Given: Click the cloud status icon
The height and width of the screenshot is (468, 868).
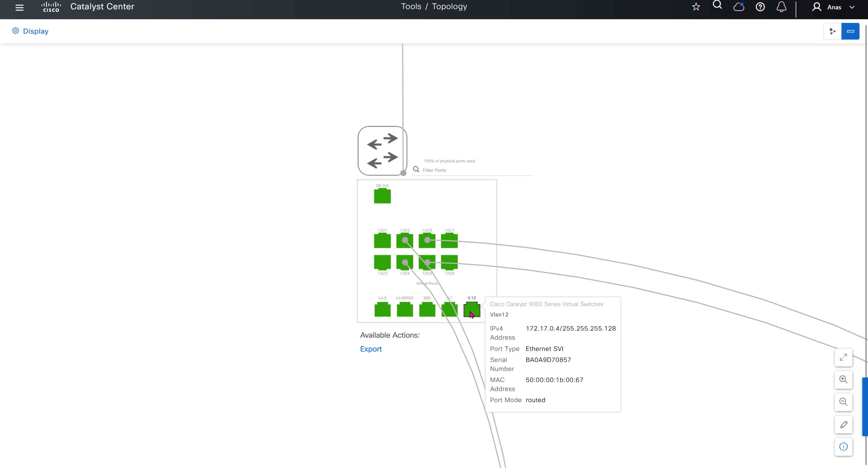Looking at the screenshot, I should click(x=739, y=7).
